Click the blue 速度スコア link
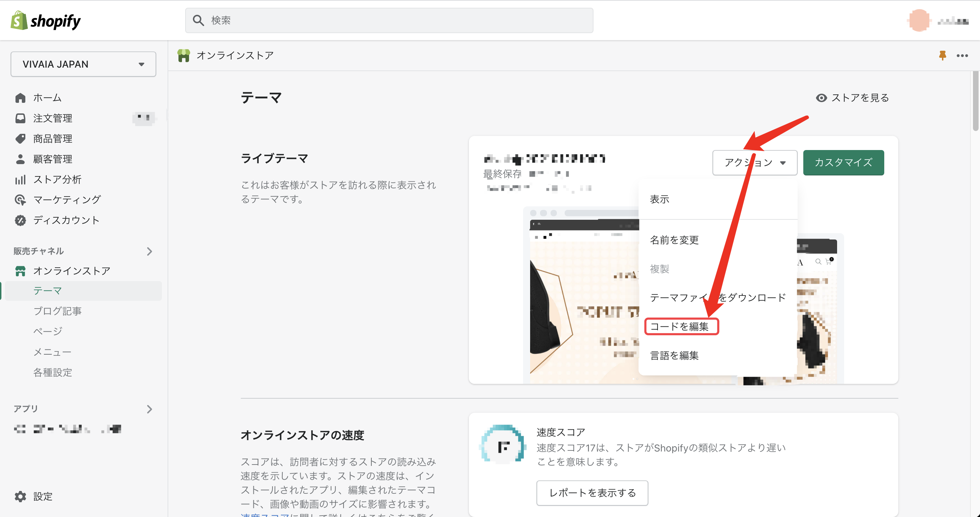980x517 pixels. [265, 515]
